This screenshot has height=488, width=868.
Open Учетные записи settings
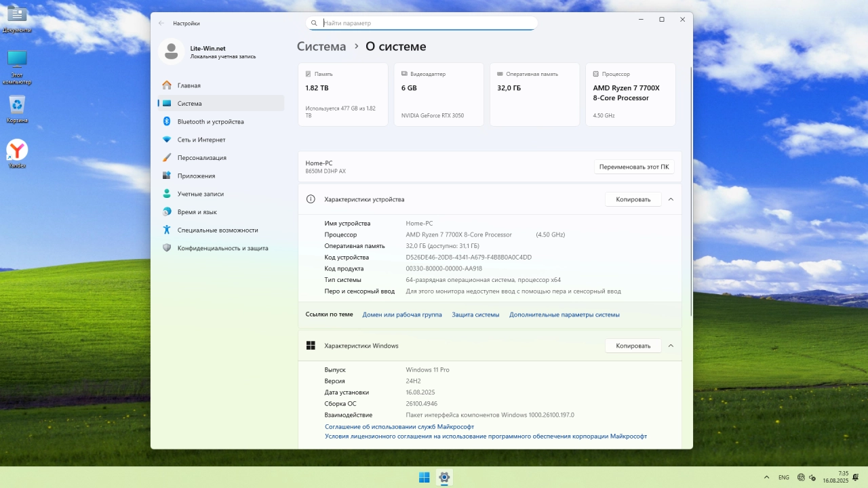[x=221, y=194]
